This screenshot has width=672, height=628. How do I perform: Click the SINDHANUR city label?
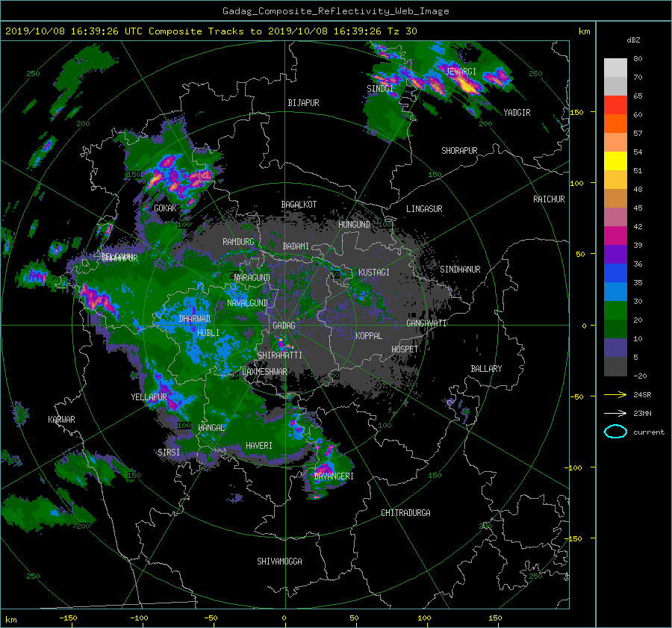click(x=460, y=270)
